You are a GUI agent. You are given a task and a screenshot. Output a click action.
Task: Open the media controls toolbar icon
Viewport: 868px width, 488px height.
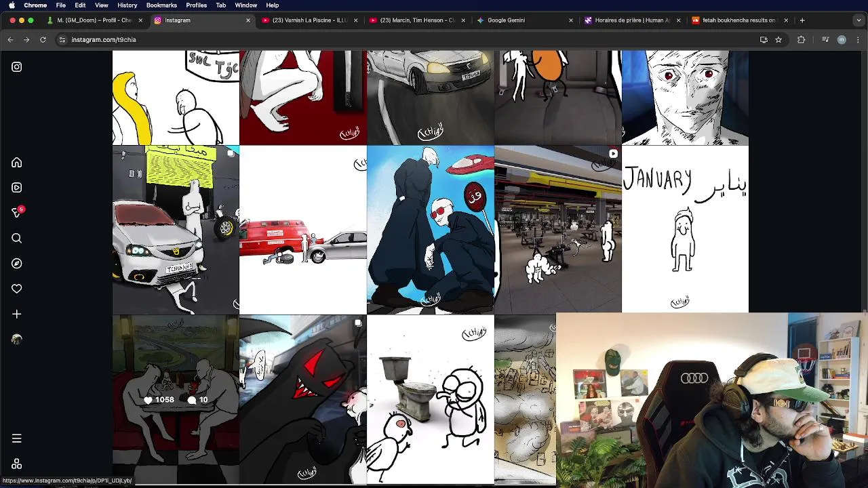(x=825, y=40)
